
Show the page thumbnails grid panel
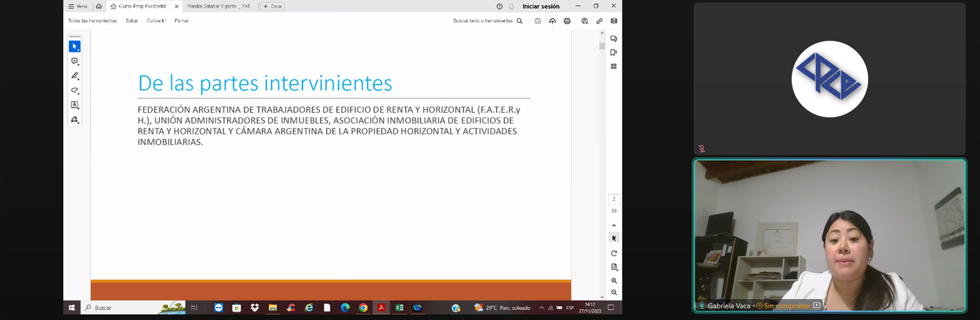(613, 66)
